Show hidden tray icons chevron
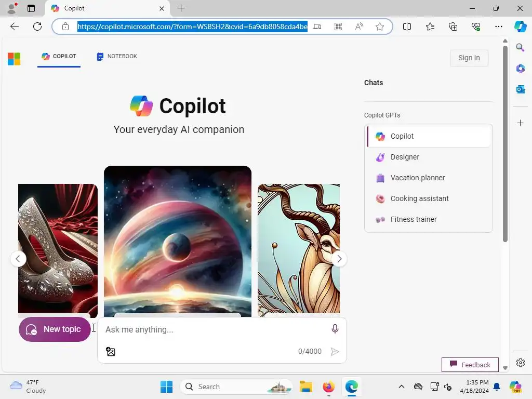 click(402, 387)
